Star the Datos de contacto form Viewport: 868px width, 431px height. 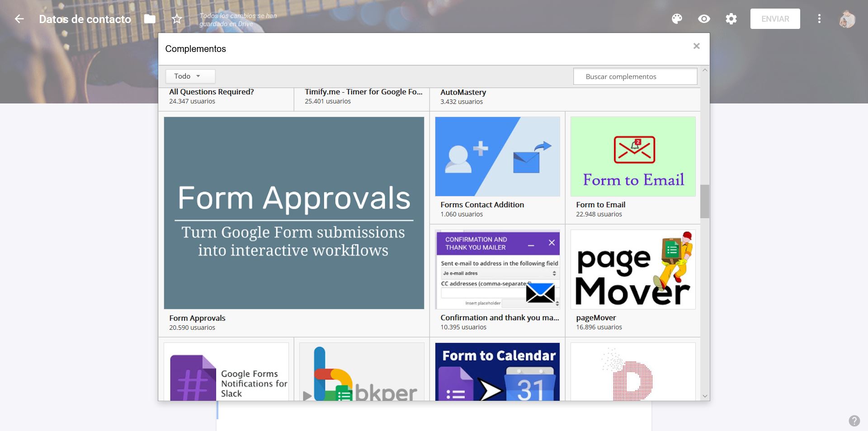[177, 19]
